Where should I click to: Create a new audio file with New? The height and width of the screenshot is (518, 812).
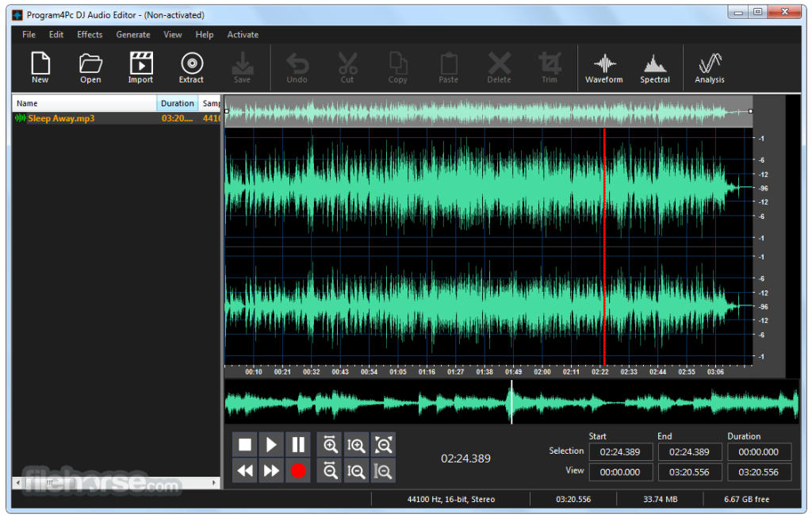pyautogui.click(x=40, y=67)
